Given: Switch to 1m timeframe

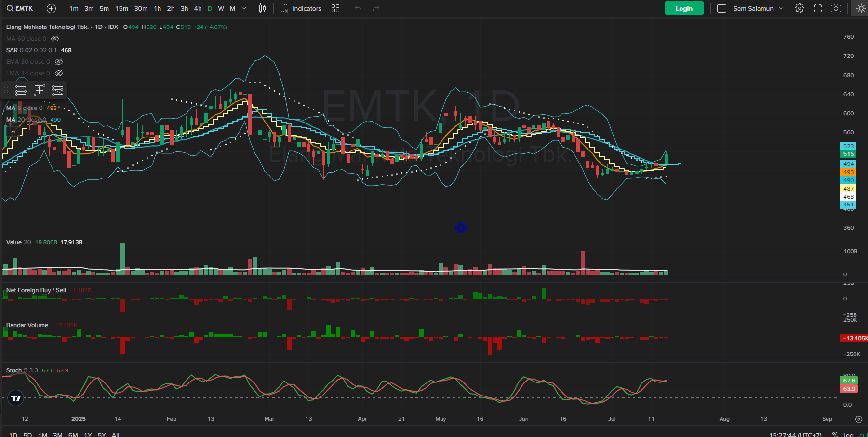Looking at the screenshot, I should click(74, 8).
